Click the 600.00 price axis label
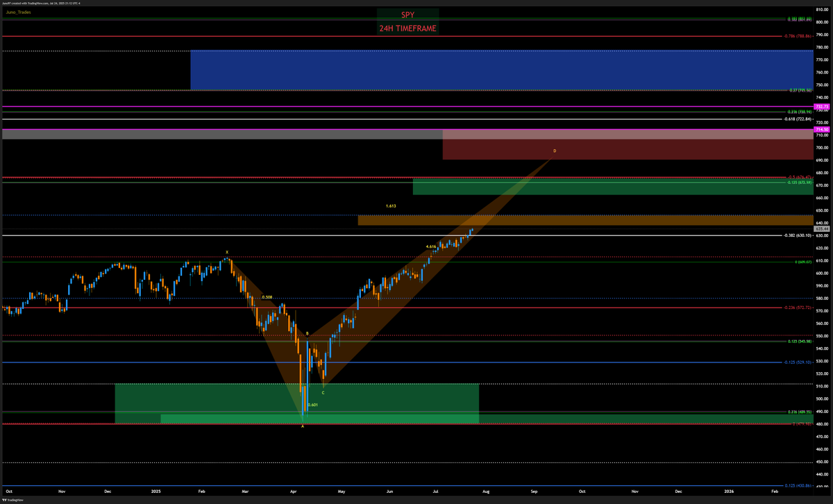Screen dimensions: 833x504 [x=822, y=273]
